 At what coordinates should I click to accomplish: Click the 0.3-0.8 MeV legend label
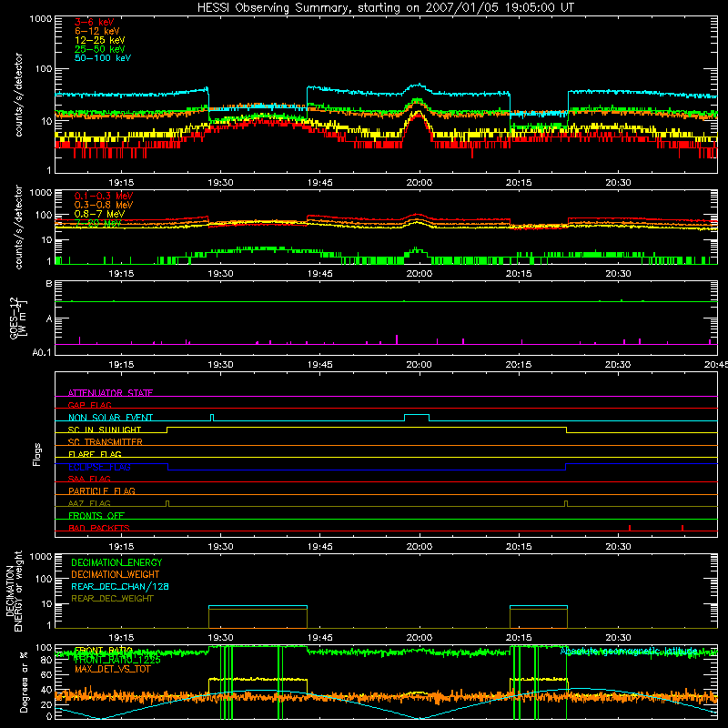pyautogui.click(x=104, y=205)
